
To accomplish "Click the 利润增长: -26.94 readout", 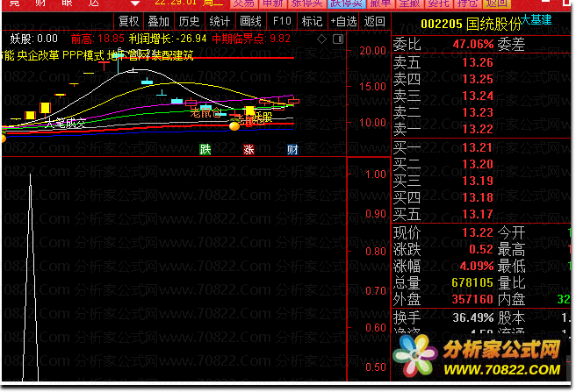I will tap(168, 39).
